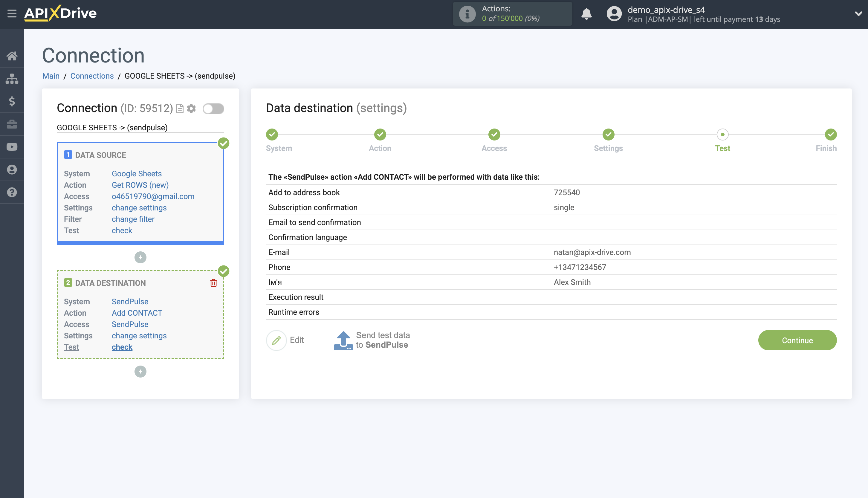Go to the Access step
Viewport: 868px width, 498px height.
[495, 135]
